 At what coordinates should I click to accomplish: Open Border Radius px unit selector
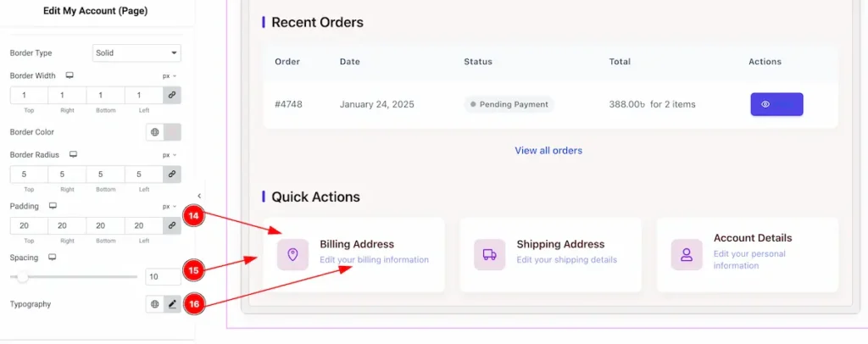tap(170, 155)
